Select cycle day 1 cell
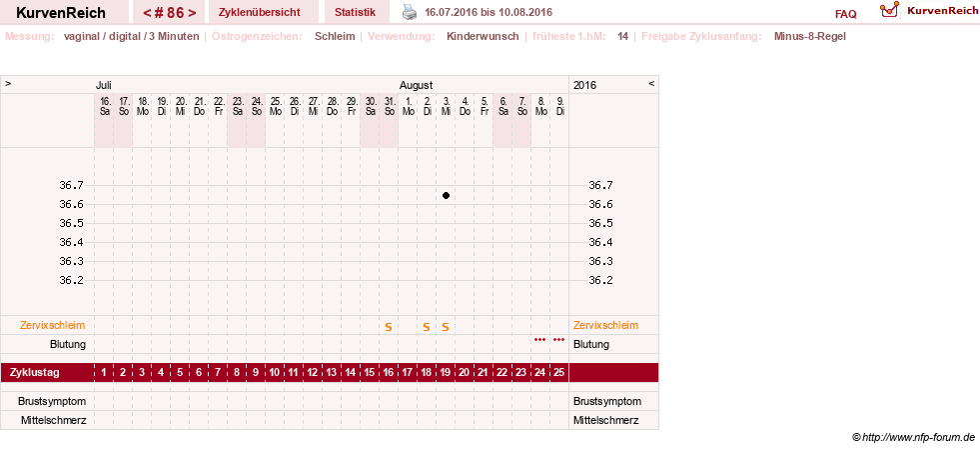980x449 pixels. (104, 373)
